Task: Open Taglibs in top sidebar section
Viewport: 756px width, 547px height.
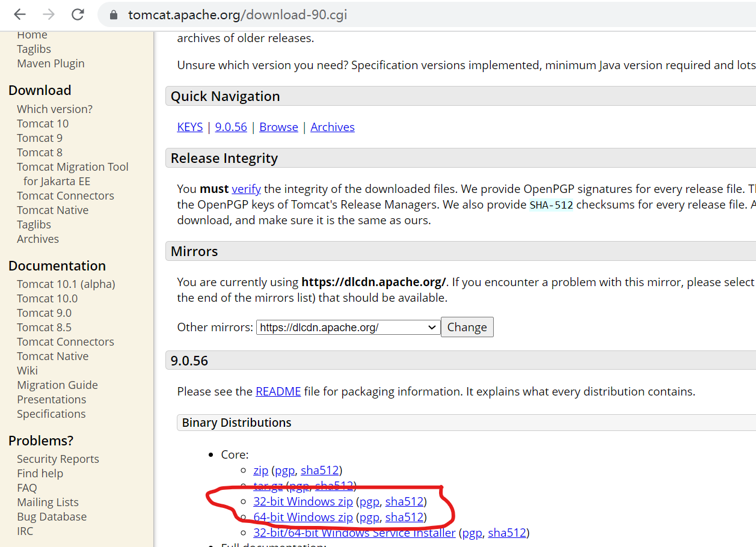Action: pyautogui.click(x=34, y=49)
